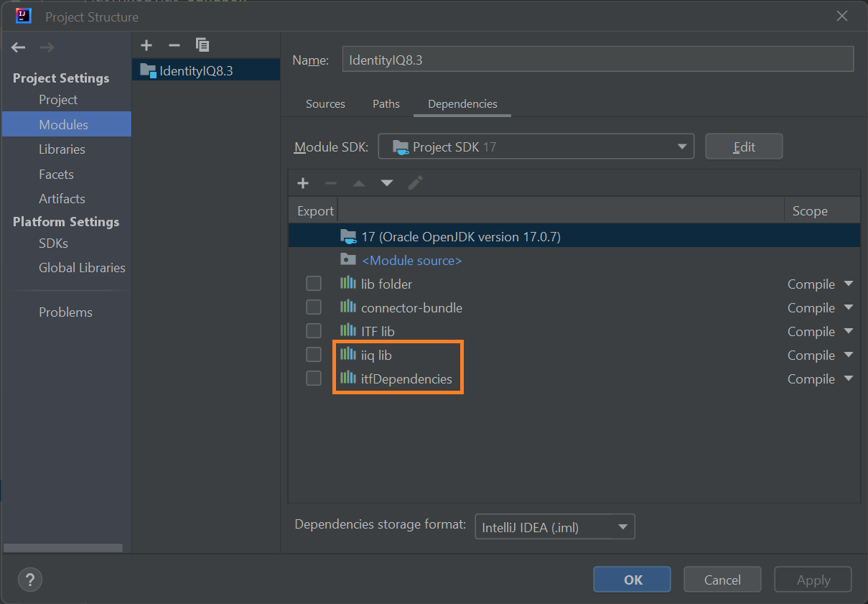The image size is (868, 604).
Task: Open Problems in the sidebar
Action: 65,312
